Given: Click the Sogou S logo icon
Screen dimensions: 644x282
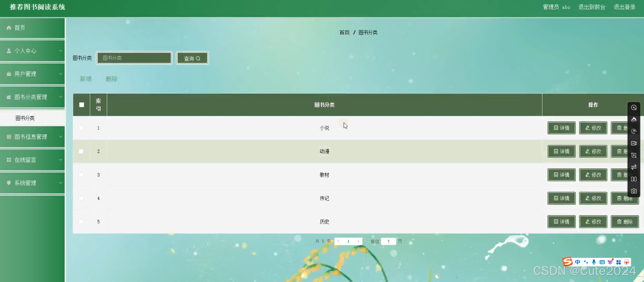Looking at the screenshot, I should (567, 262).
